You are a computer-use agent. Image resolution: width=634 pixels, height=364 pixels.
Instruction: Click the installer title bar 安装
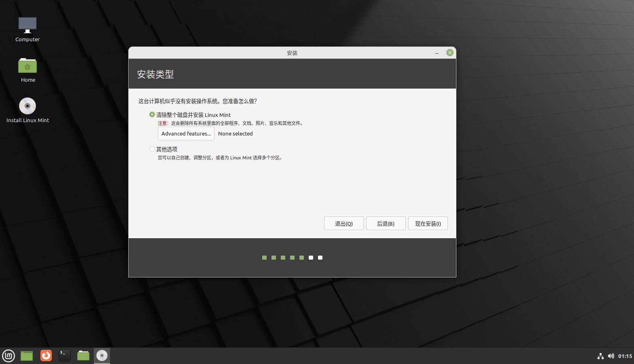[292, 53]
